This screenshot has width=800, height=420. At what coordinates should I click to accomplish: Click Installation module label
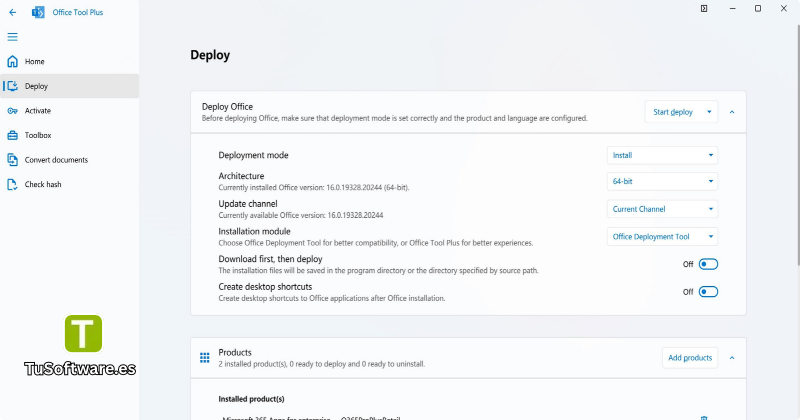pyautogui.click(x=255, y=231)
